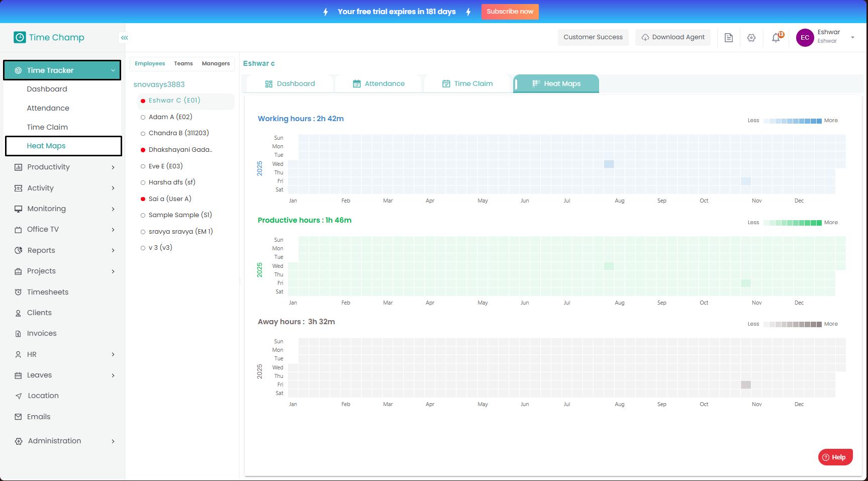Viewport: 868px width, 481px height.
Task: Collapse sidebar with double-chevron icon
Action: (124, 38)
